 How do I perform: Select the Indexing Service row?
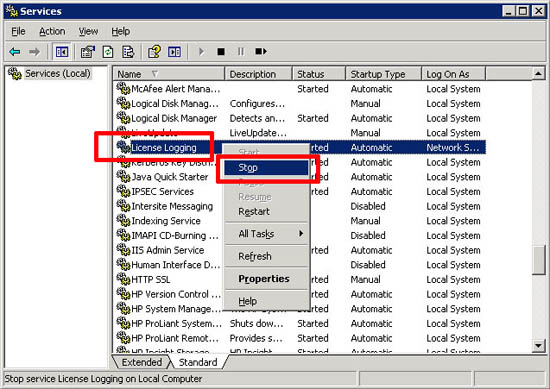166,221
